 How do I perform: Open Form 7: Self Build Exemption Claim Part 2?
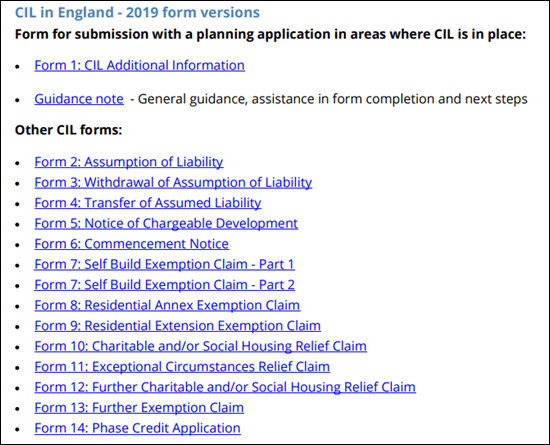tap(165, 285)
